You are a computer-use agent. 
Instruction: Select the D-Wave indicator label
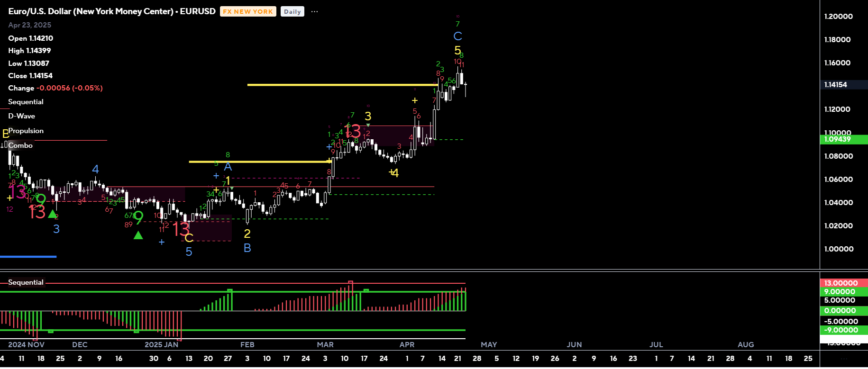[21, 116]
